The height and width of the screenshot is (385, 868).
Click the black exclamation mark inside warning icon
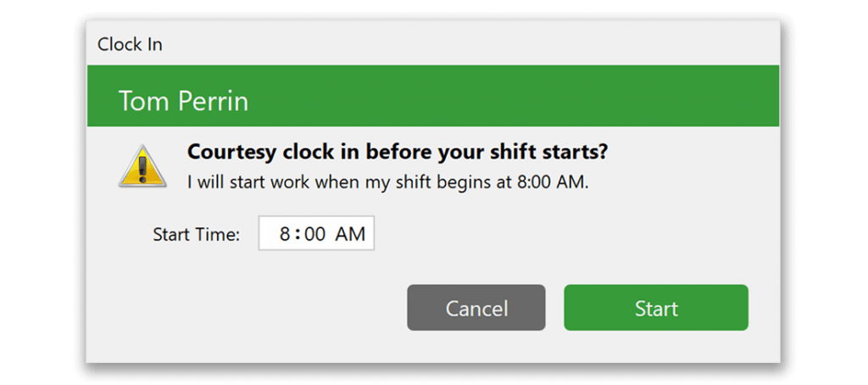(x=142, y=169)
